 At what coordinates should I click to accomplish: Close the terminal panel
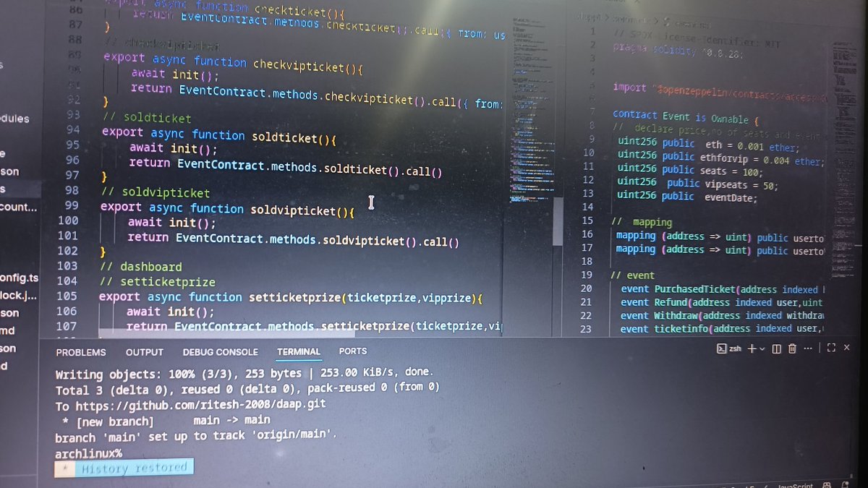(x=846, y=348)
